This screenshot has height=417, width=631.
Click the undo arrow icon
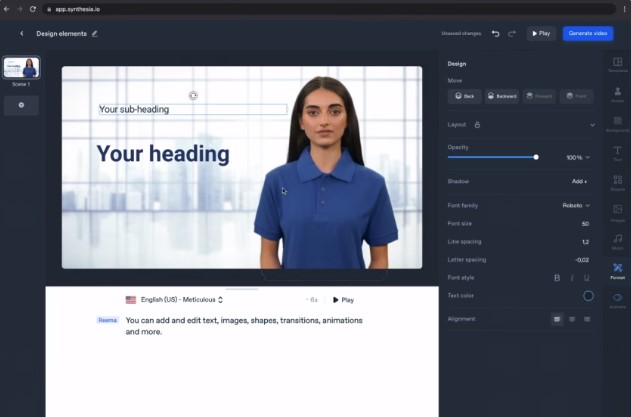point(495,34)
